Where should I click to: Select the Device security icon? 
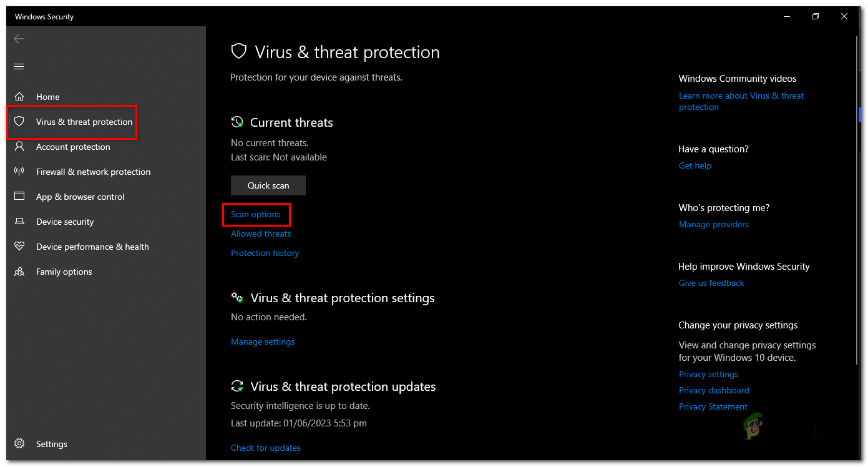pyautogui.click(x=19, y=222)
